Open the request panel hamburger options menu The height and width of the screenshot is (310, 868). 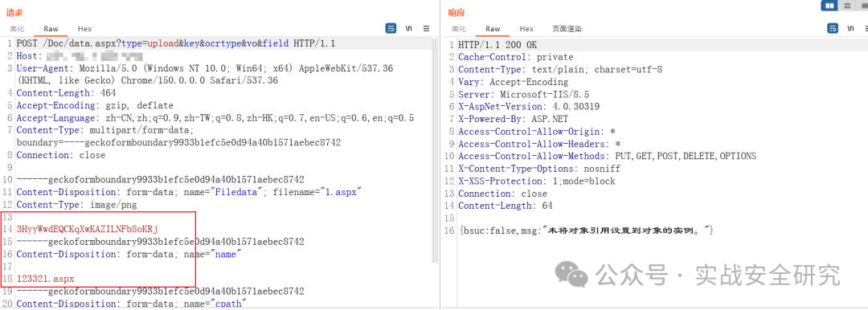tap(426, 28)
